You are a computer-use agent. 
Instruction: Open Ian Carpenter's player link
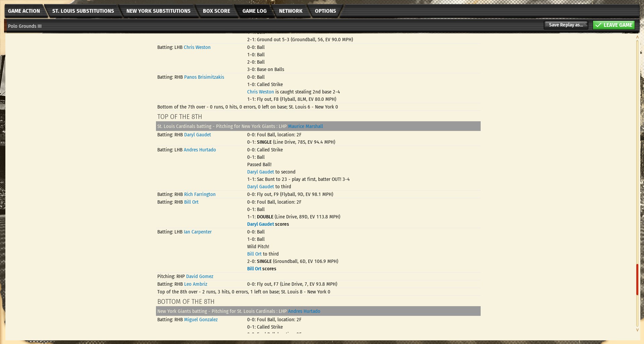click(198, 232)
